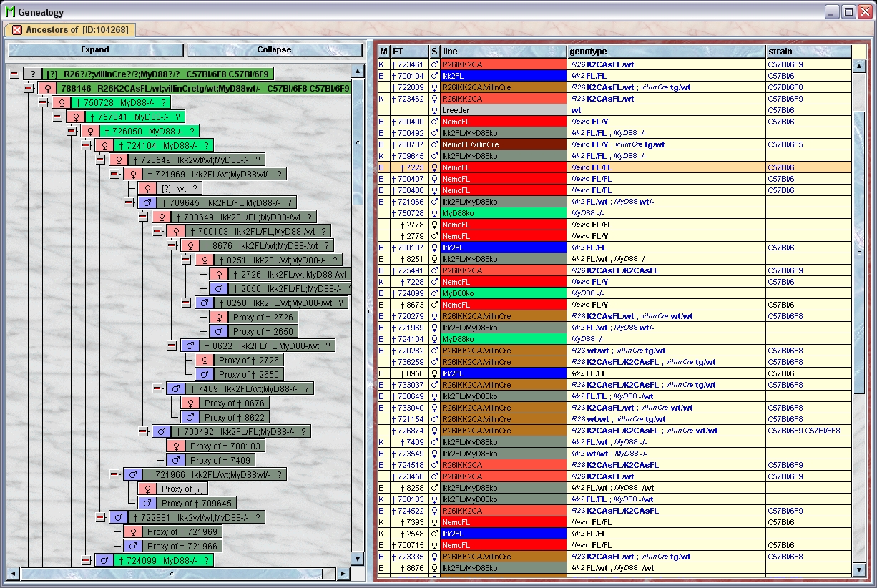This screenshot has height=588, width=877.
Task: Collapse tree node 7409
Action: [x=157, y=388]
